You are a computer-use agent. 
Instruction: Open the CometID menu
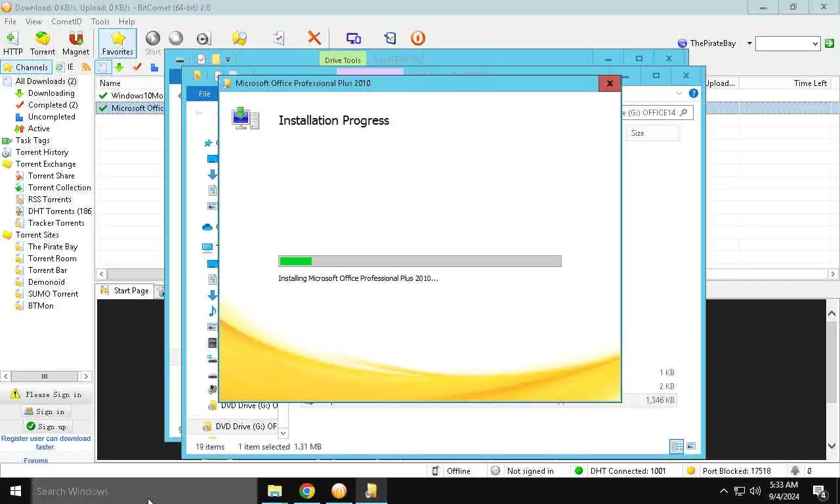pos(66,22)
